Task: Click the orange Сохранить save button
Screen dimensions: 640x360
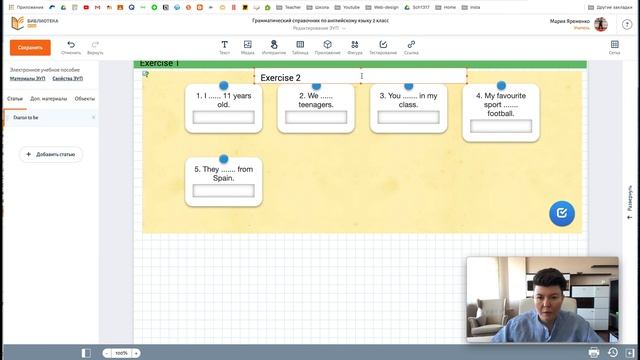Action: tap(30, 48)
